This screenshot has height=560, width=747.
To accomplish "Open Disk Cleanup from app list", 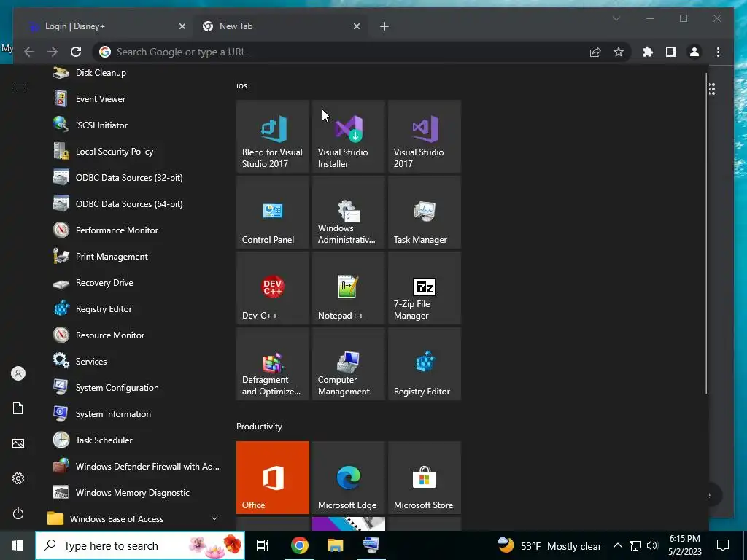I will pyautogui.click(x=133, y=73).
